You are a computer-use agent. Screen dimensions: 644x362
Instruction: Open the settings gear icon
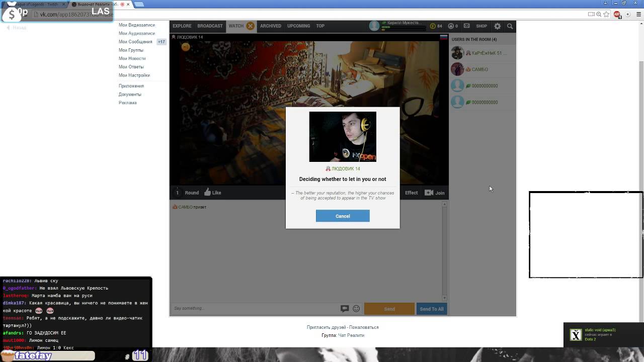click(x=498, y=26)
